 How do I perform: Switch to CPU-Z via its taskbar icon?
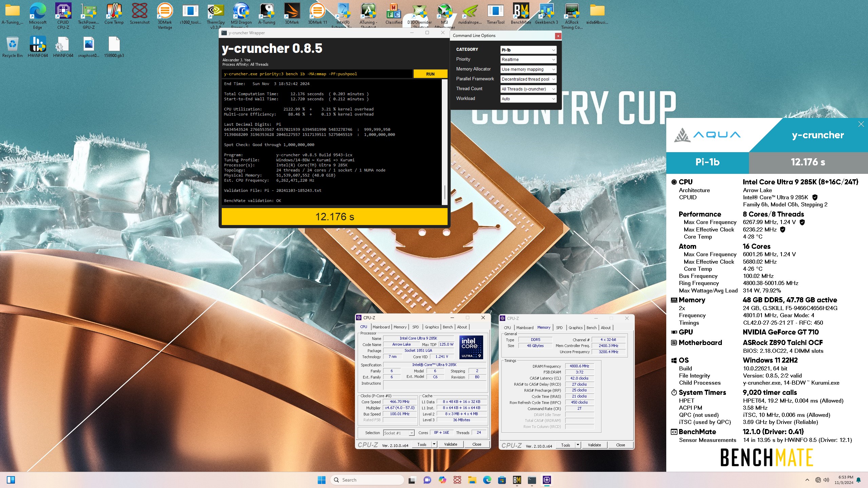pyautogui.click(x=547, y=480)
